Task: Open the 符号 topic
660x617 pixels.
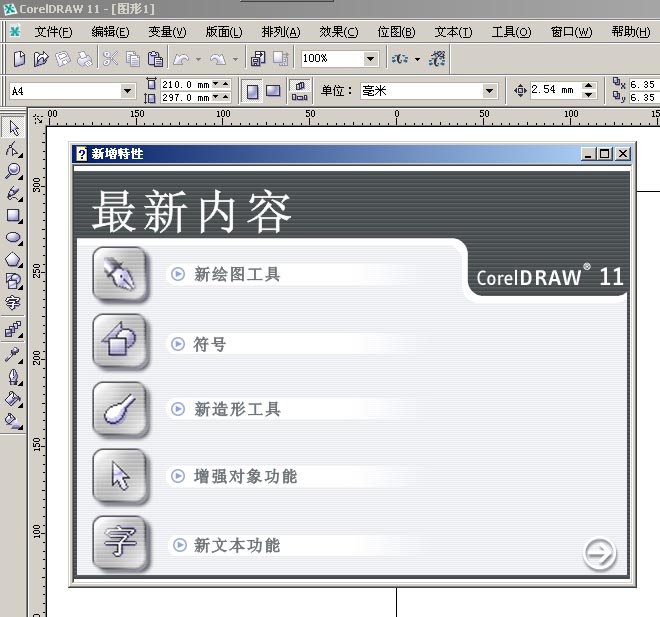Action: (x=209, y=344)
